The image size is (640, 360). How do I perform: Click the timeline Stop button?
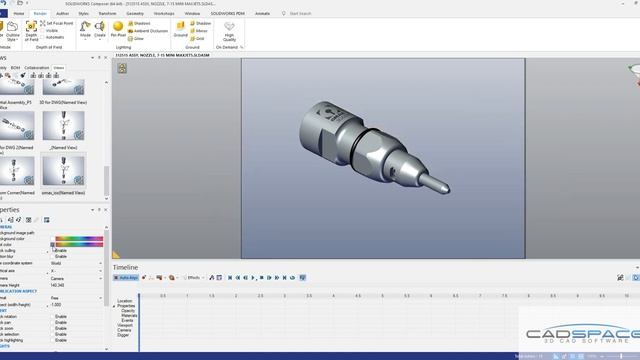click(262, 278)
